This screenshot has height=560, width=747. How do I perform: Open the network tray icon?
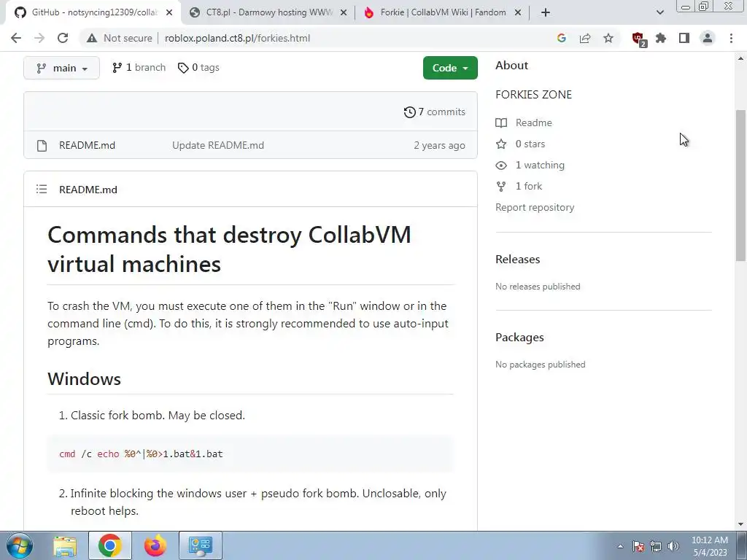pos(656,546)
